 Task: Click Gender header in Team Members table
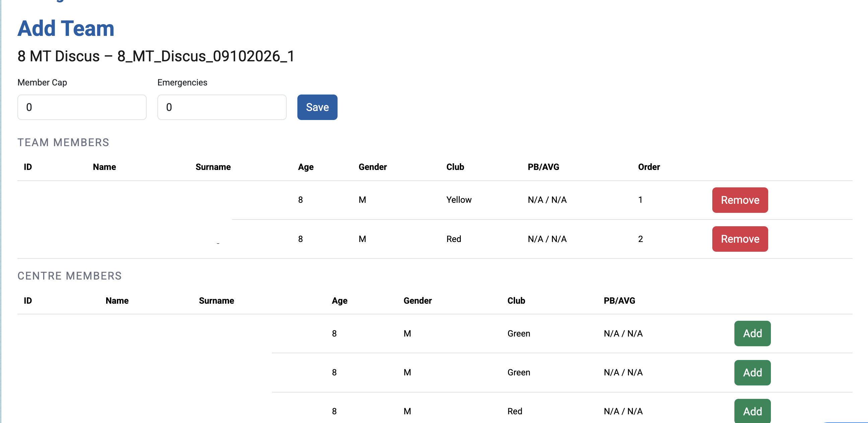click(372, 167)
